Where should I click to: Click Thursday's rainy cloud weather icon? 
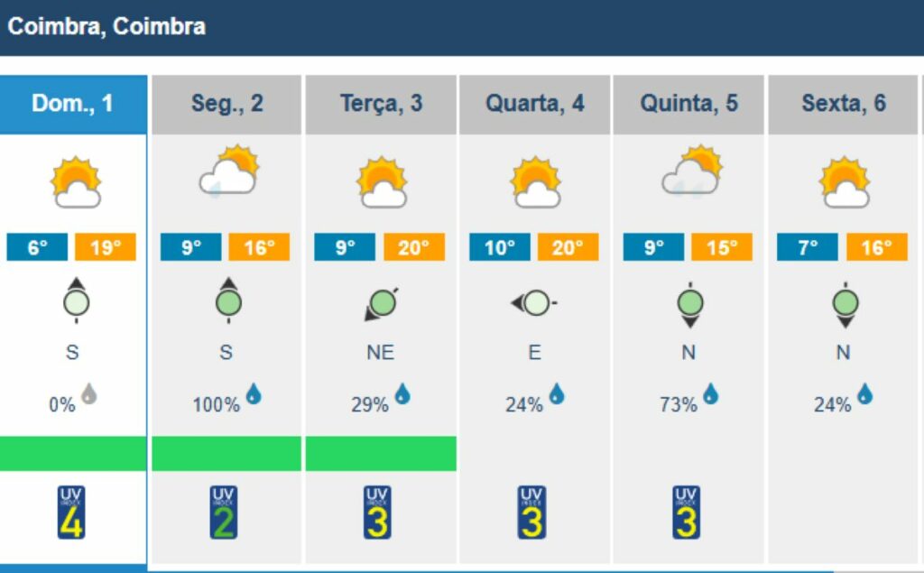coord(691,171)
